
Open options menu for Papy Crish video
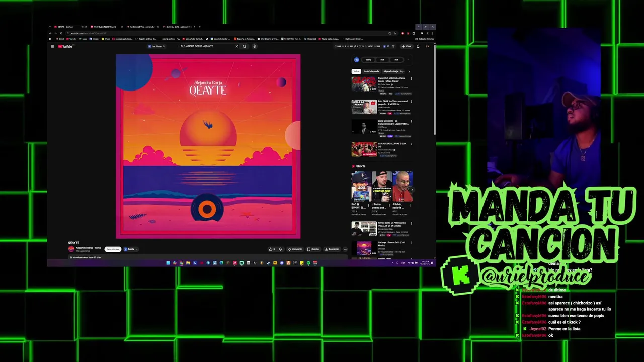[x=411, y=79]
